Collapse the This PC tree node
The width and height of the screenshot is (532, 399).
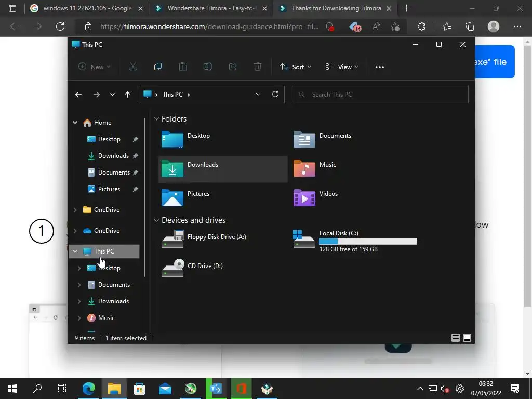75,251
